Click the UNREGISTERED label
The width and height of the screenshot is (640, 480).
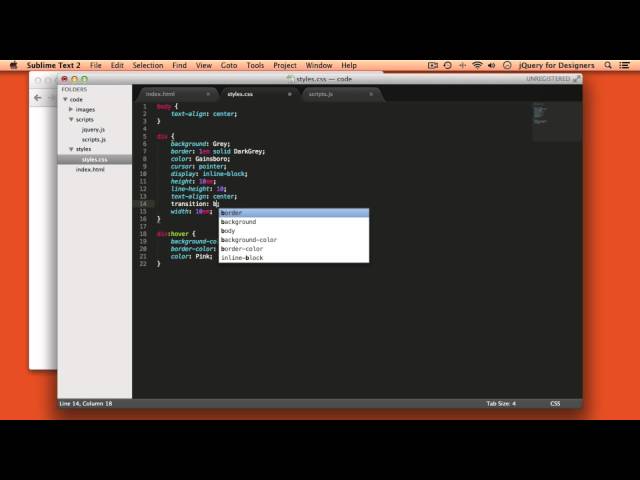548,79
